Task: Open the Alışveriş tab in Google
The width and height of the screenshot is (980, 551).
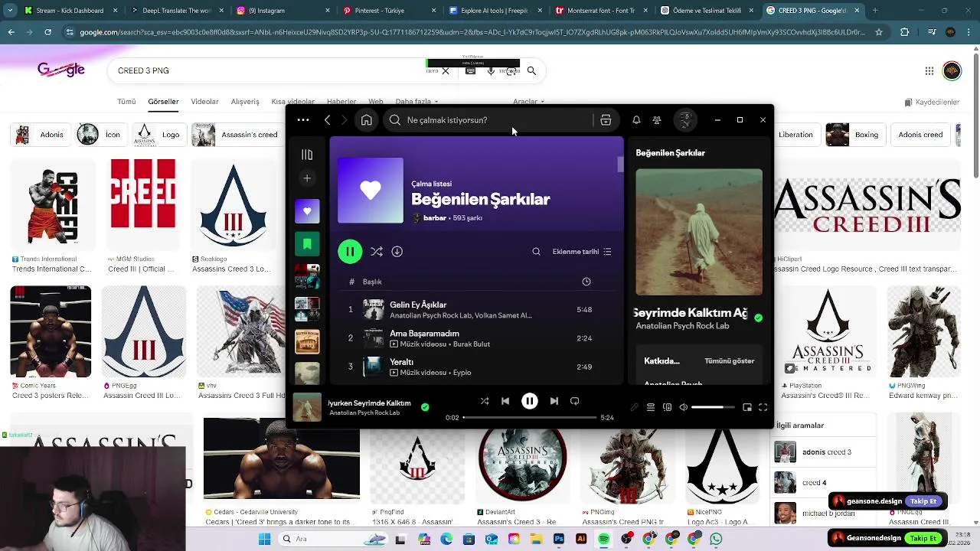Action: pos(245,102)
